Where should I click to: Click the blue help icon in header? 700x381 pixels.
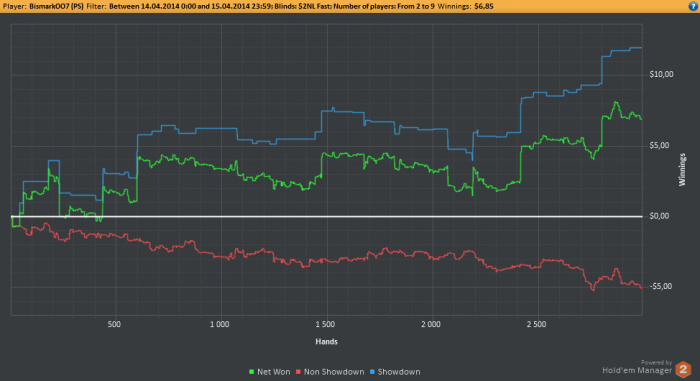(x=693, y=6)
